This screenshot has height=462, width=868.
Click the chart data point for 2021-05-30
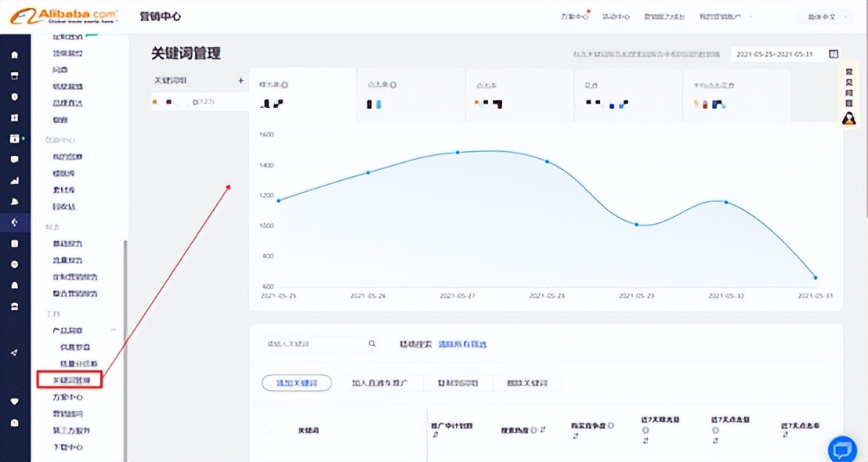726,202
